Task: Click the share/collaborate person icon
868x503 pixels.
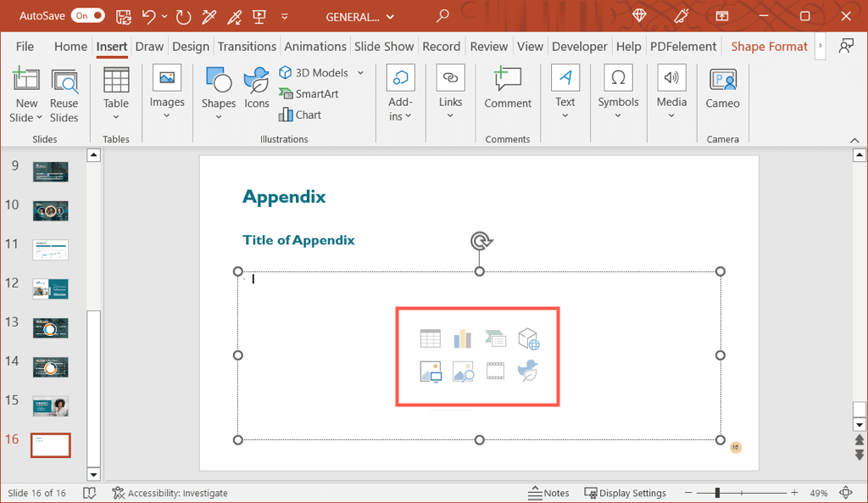Action: pyautogui.click(x=846, y=46)
